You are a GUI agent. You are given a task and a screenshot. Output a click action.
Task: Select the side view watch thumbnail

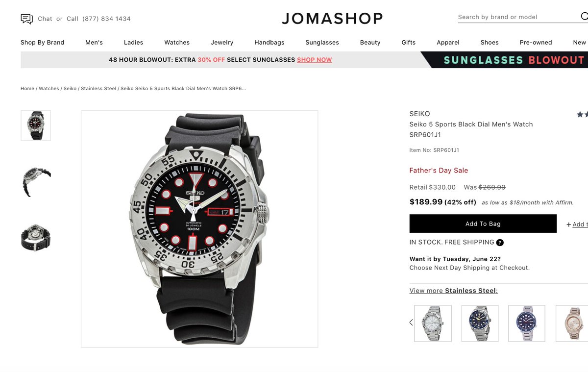[36, 182]
